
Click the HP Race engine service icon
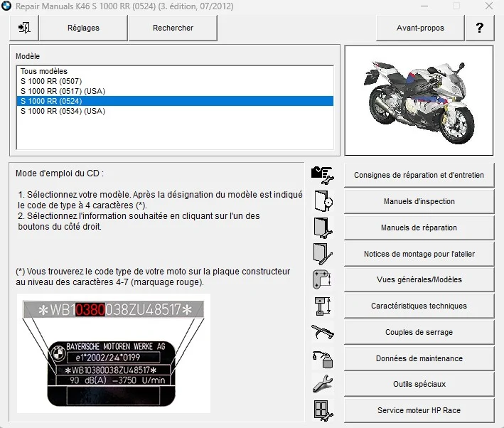click(x=323, y=411)
